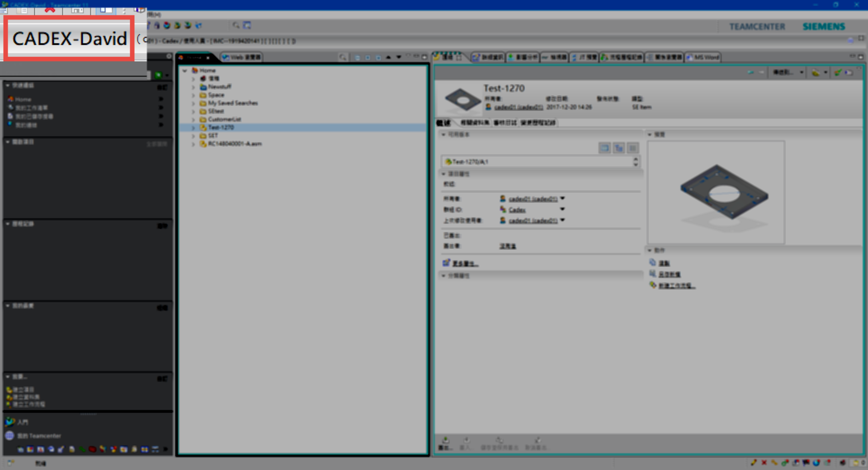Choose the first revision view mode icon
The width and height of the screenshot is (868, 470).
click(604, 148)
